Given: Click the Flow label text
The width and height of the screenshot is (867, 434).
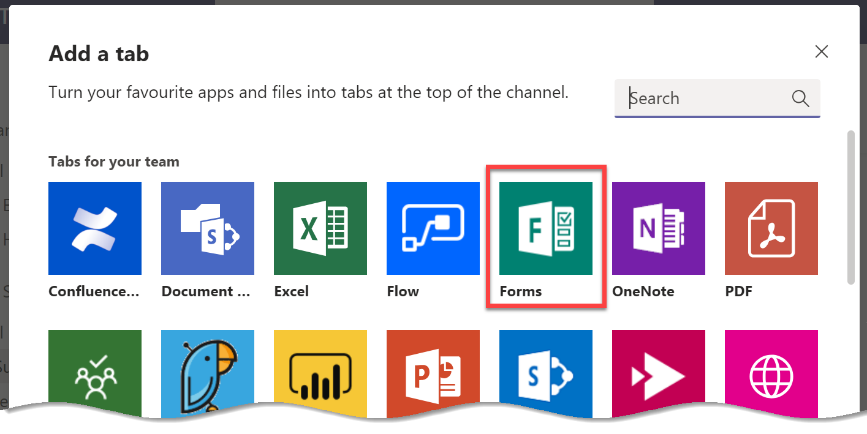Looking at the screenshot, I should [x=403, y=291].
